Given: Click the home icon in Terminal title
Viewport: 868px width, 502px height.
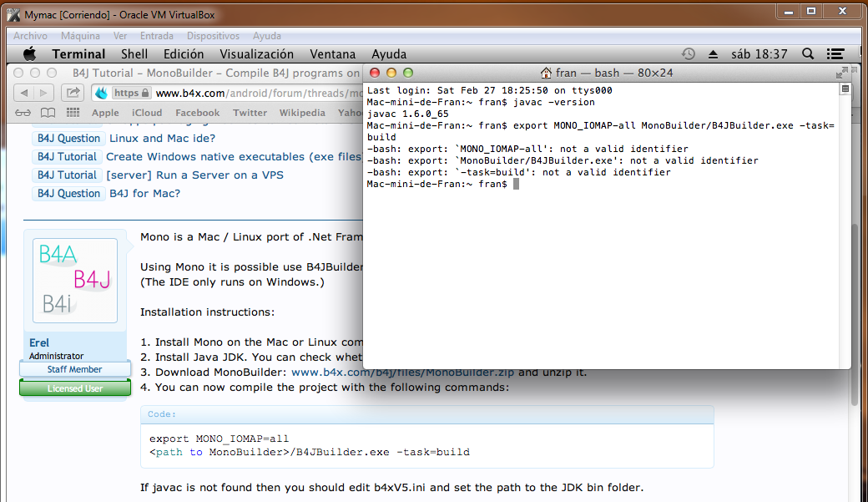Looking at the screenshot, I should pos(546,73).
